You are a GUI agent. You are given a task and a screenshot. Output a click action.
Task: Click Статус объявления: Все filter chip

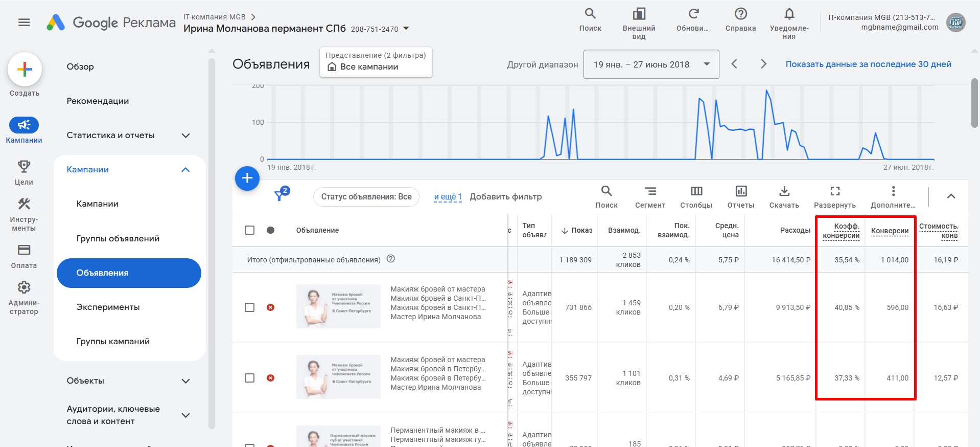click(366, 197)
